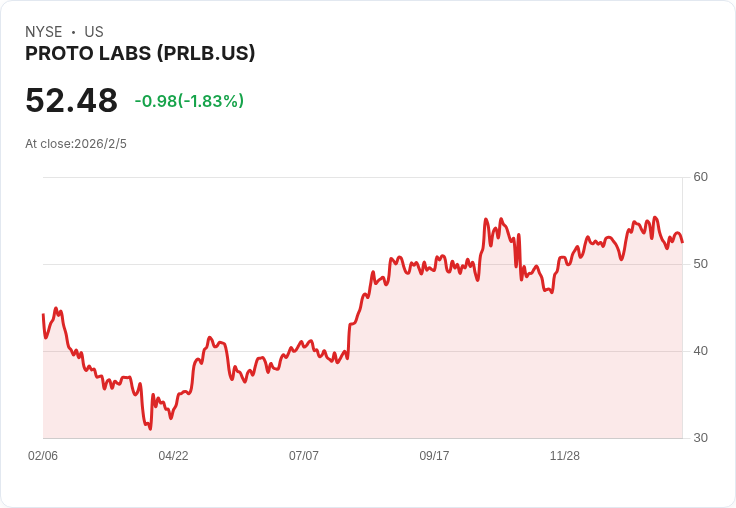
Task: Click the 09/17 date on x-axis
Action: point(434,455)
